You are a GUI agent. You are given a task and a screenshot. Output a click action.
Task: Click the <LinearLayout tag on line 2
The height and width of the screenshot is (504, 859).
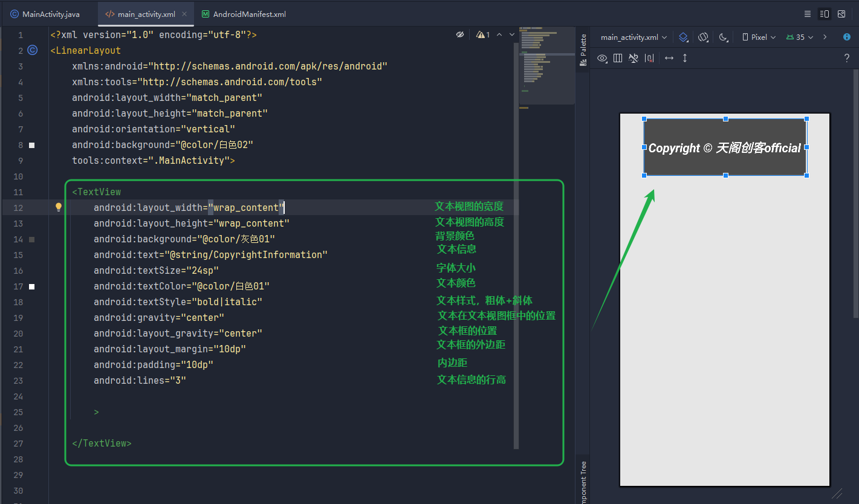(x=86, y=51)
